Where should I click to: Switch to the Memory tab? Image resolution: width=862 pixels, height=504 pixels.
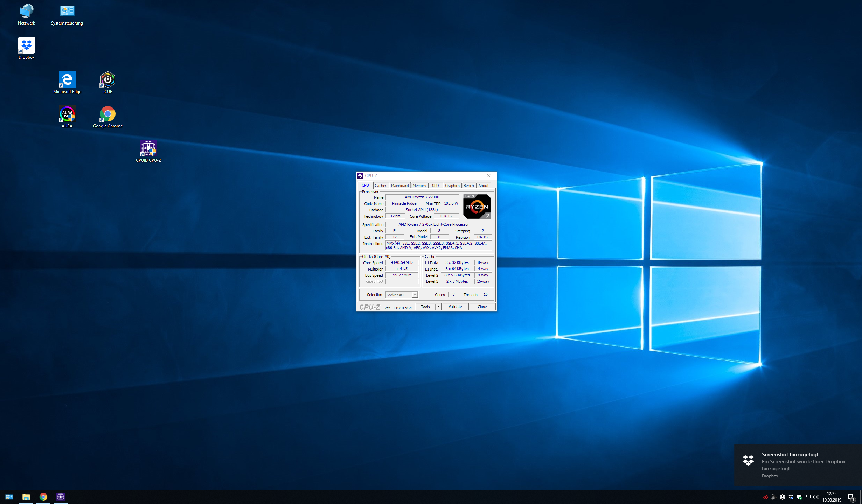(x=419, y=185)
